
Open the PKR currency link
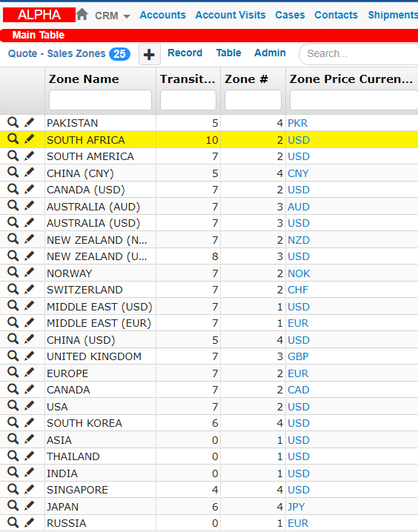point(298,123)
